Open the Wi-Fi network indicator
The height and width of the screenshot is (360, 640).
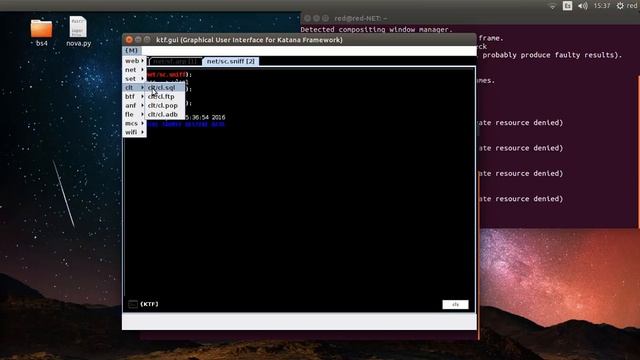coord(552,6)
